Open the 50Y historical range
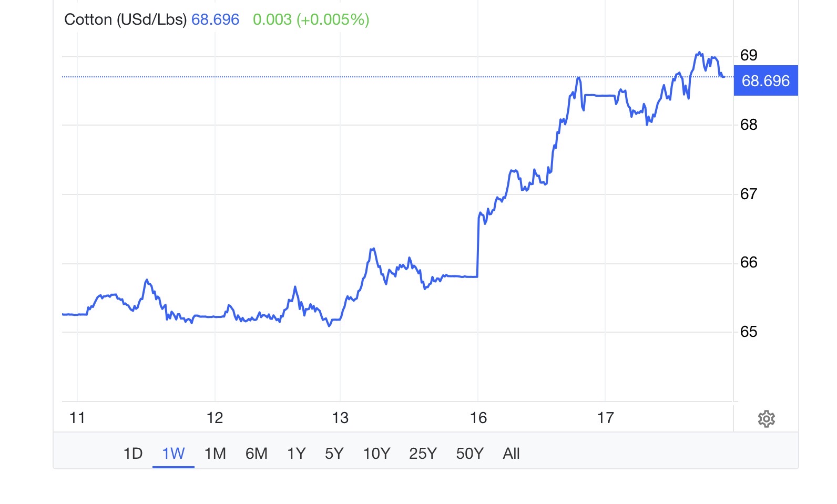Viewport: 837px width, 504px height. [469, 453]
